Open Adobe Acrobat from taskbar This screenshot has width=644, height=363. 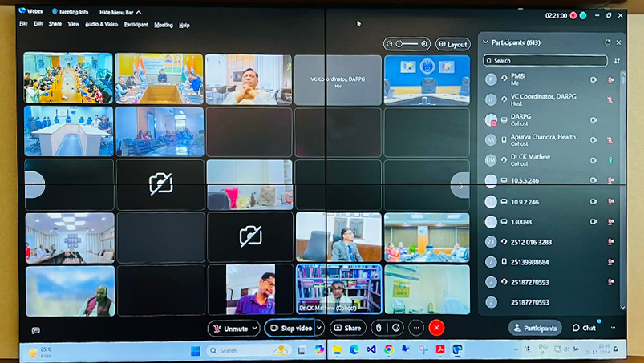coord(440,349)
